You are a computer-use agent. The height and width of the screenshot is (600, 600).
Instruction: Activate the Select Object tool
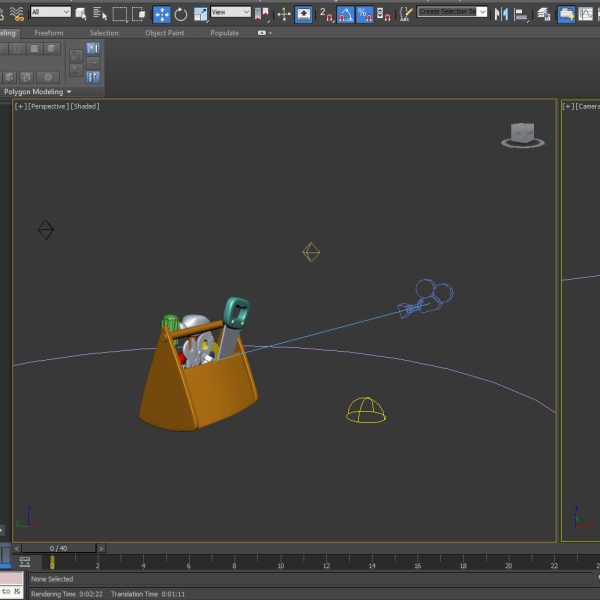coord(81,14)
